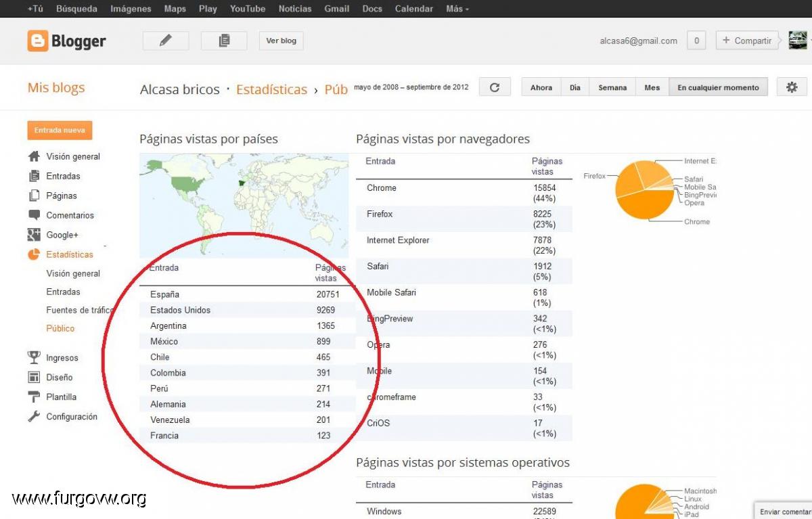Click the Estadísticas pie chart icon
812x519 pixels.
[34, 254]
